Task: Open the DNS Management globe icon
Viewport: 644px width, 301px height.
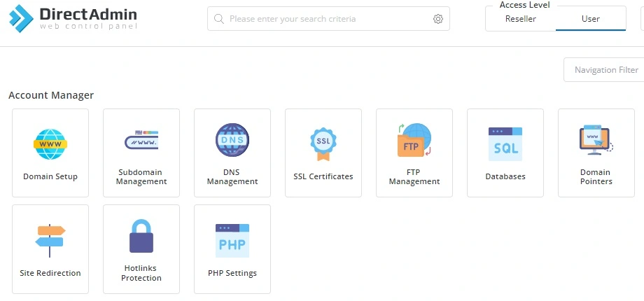Action: coord(232,140)
